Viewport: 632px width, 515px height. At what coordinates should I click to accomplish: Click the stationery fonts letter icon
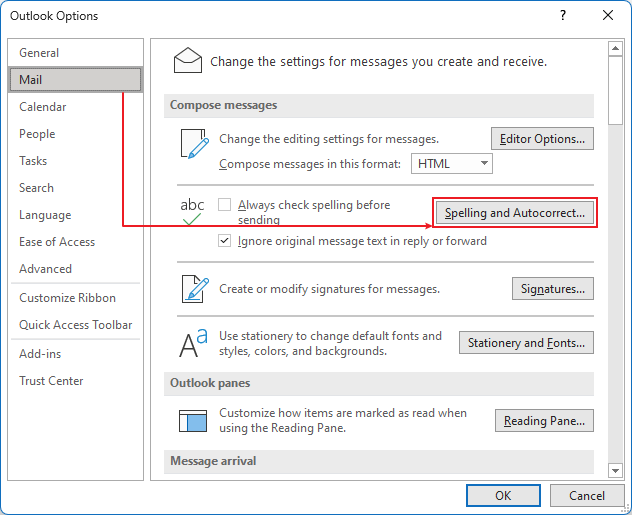pos(193,343)
